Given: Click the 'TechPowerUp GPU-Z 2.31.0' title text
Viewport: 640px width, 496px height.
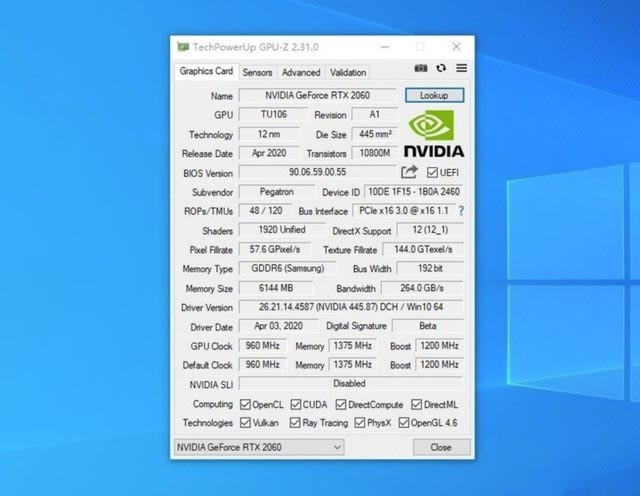Looking at the screenshot, I should (x=256, y=47).
